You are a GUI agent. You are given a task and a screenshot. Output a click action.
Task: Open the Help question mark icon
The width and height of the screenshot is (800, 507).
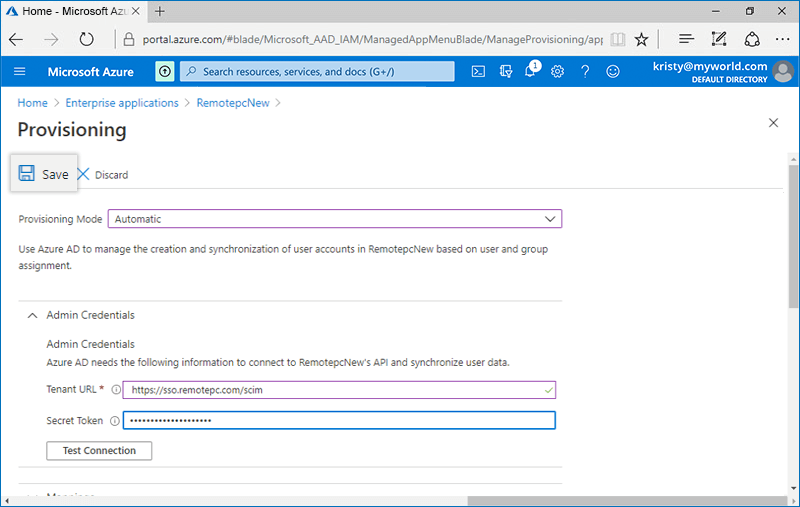(585, 72)
